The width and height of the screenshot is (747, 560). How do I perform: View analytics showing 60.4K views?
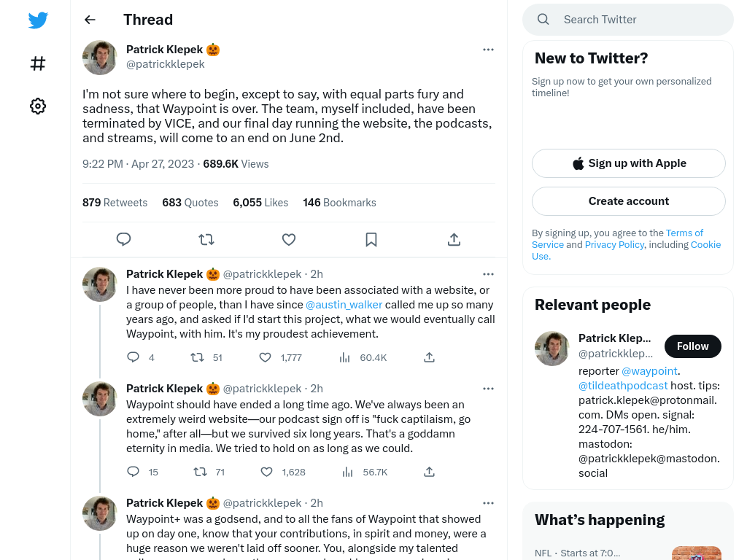pos(344,357)
